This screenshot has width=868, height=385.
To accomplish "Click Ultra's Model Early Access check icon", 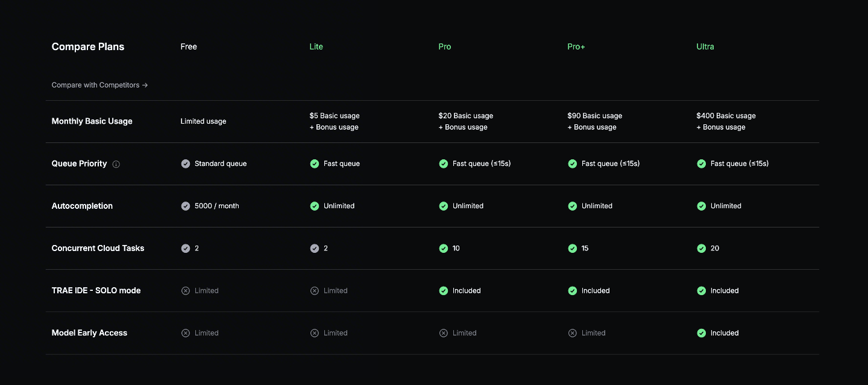I will (x=702, y=332).
